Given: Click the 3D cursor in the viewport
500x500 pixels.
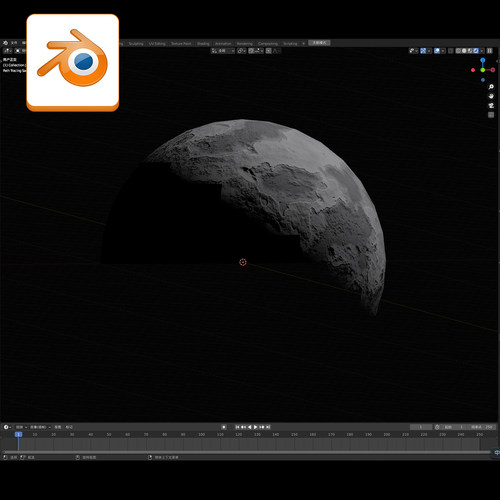Looking at the screenshot, I should tap(243, 262).
